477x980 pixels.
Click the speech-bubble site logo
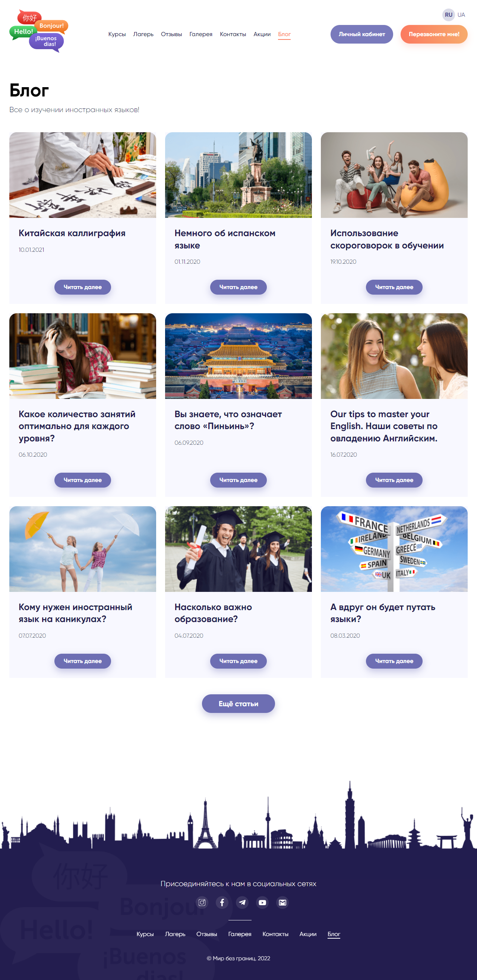38,31
